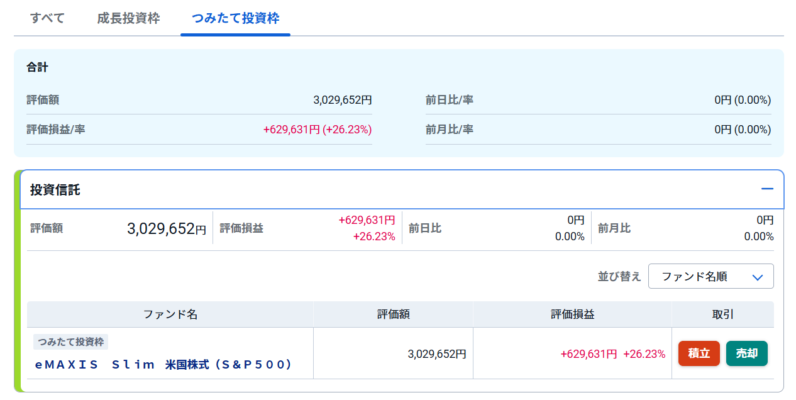796x400 pixels.
Task: Click the つみたて投資枠 badge on the fund row
Action: point(71,342)
